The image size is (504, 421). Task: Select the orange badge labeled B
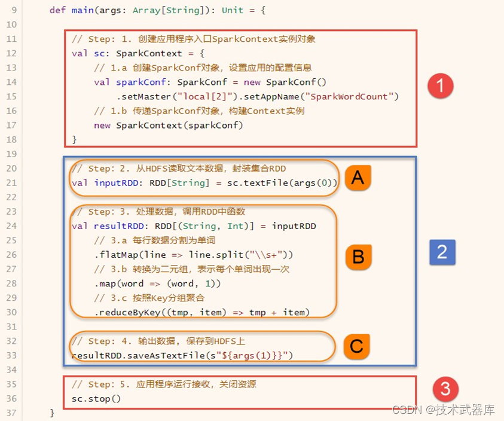click(358, 257)
